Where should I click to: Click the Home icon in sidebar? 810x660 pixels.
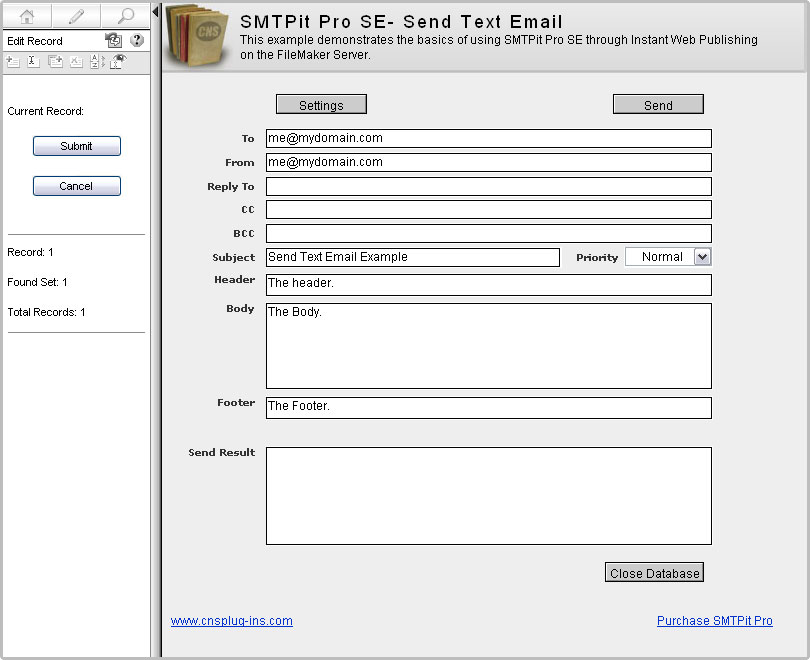tap(27, 17)
